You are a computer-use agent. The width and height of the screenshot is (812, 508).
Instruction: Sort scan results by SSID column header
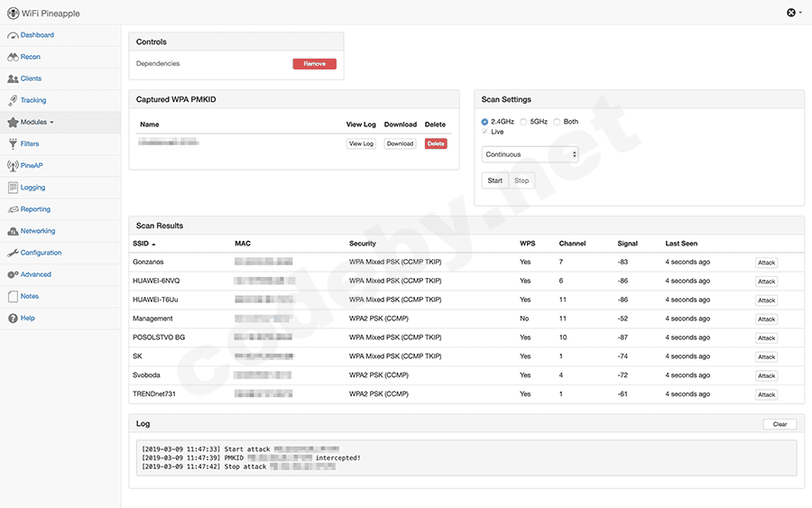pyautogui.click(x=143, y=244)
